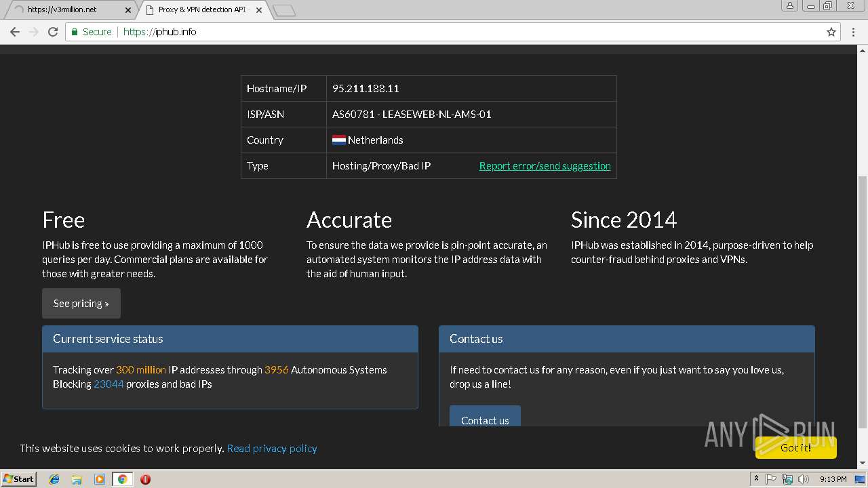868x488 pixels.
Task: Click the Contact us button
Action: [x=485, y=417]
